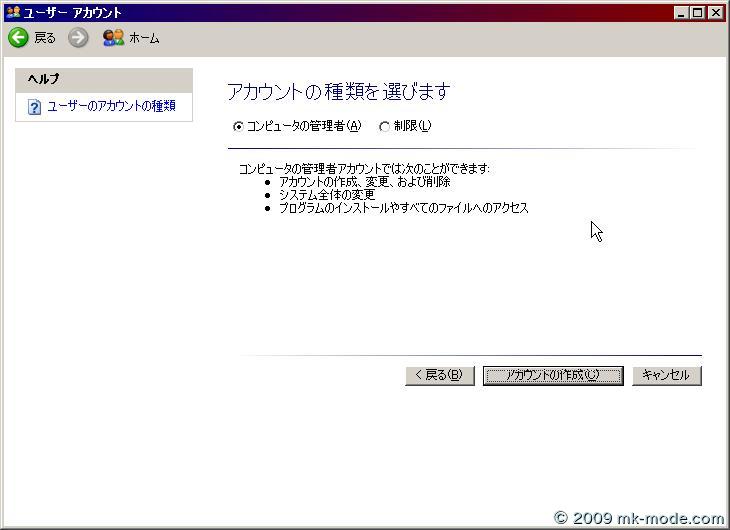Click the gray Forward arrow icon
The image size is (730, 530).
78,38
